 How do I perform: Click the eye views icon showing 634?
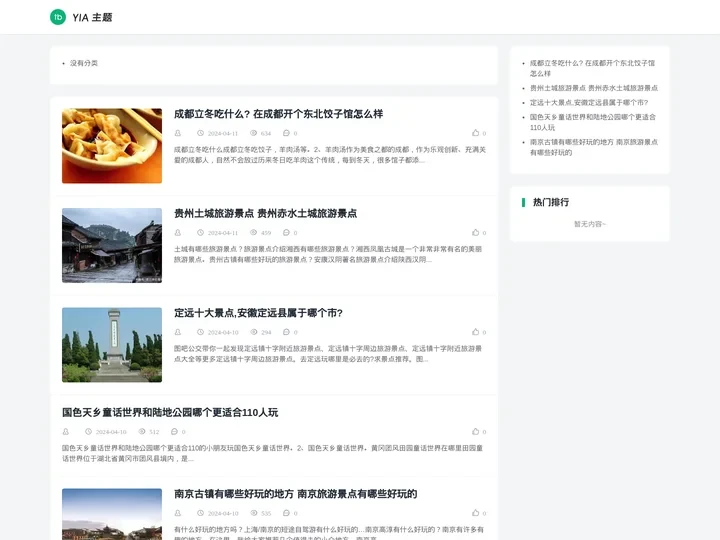[x=253, y=133]
